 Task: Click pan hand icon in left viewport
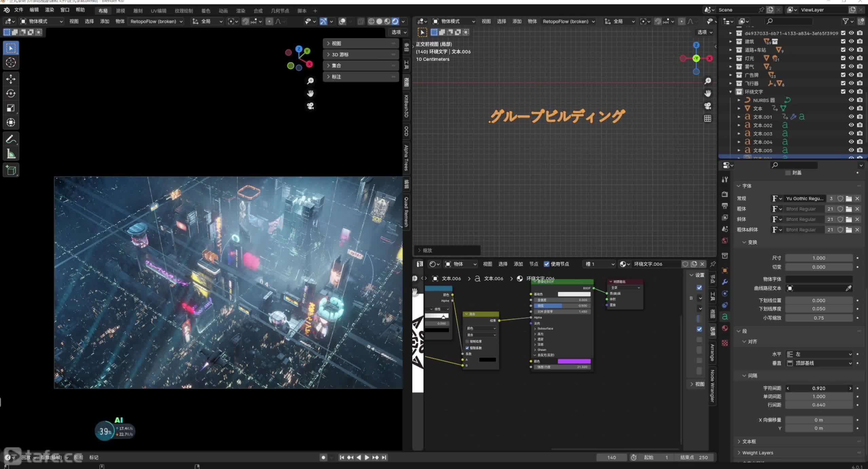[x=310, y=93]
